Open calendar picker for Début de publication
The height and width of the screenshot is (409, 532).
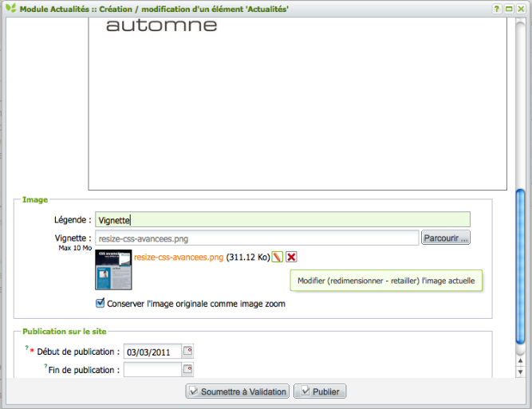point(188,351)
